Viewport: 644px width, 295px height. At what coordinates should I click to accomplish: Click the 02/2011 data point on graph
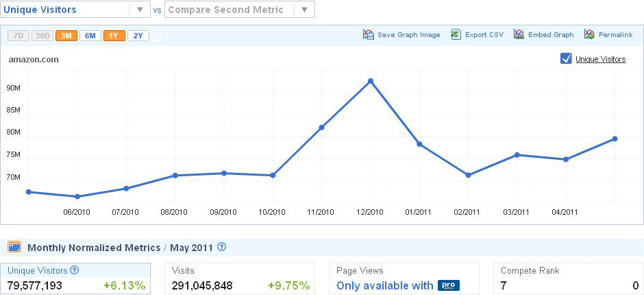click(x=468, y=175)
